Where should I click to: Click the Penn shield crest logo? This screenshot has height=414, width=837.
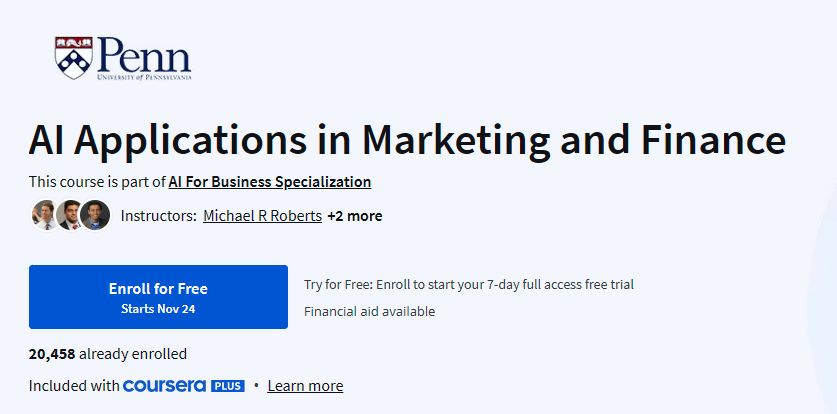pyautogui.click(x=73, y=57)
